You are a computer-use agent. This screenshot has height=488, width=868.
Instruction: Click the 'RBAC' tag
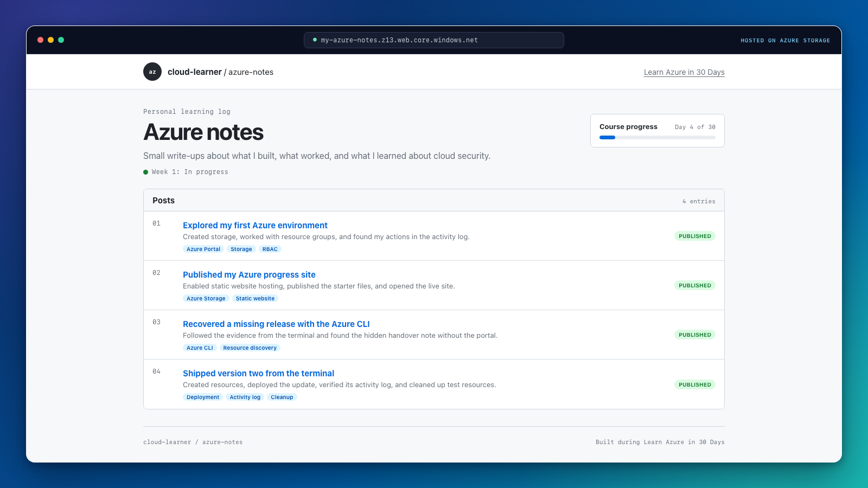270,249
